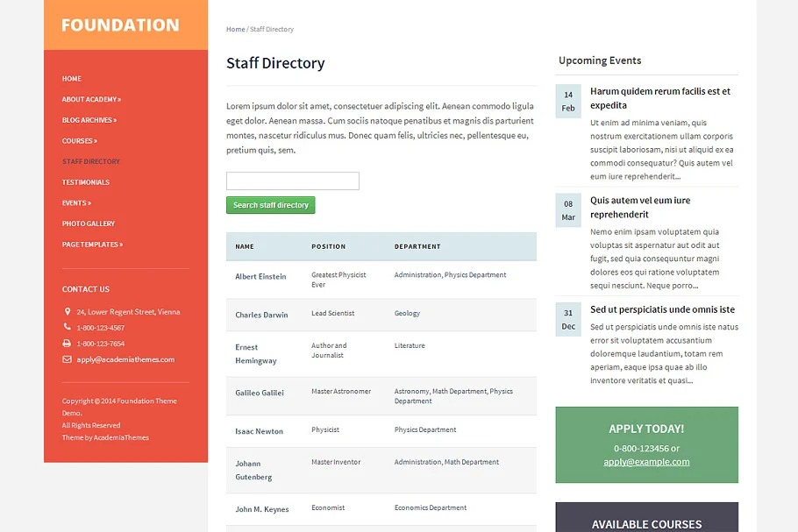
Task: Open the Events menu item
Action: [x=76, y=203]
